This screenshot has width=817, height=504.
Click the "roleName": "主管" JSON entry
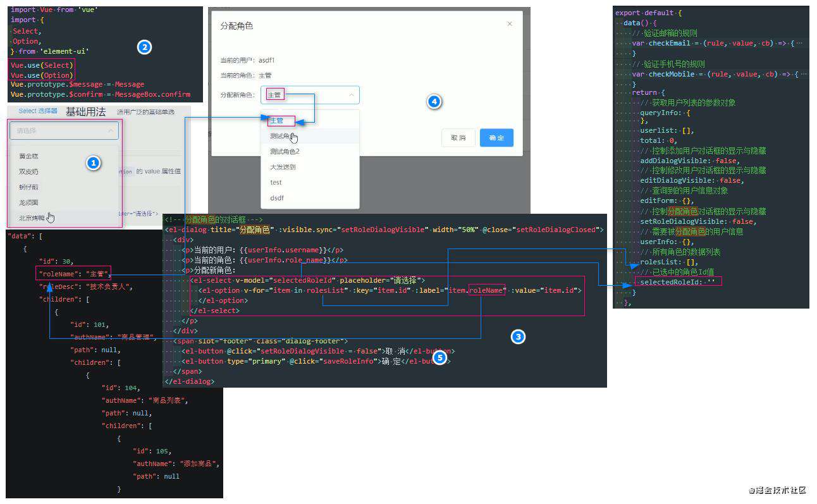[75, 273]
